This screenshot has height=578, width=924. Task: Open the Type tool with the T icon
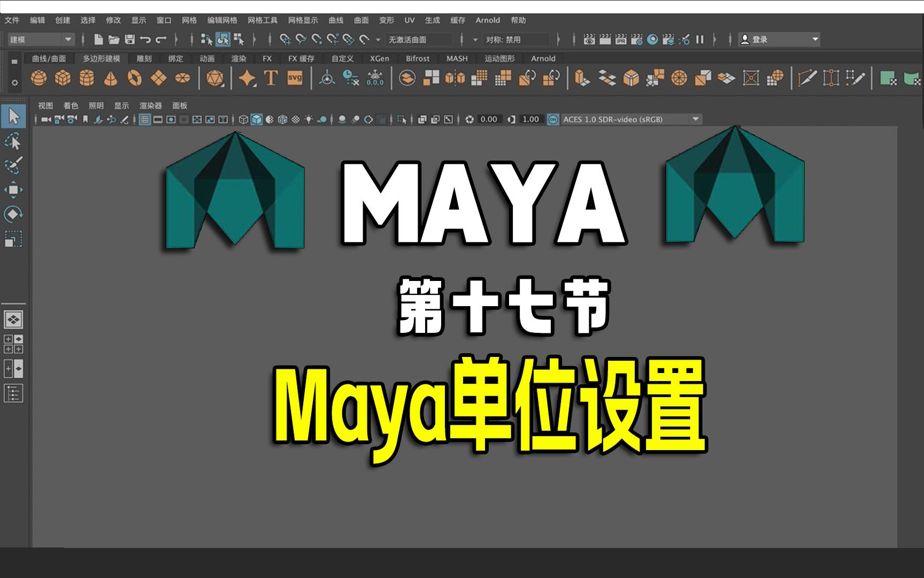[270, 79]
